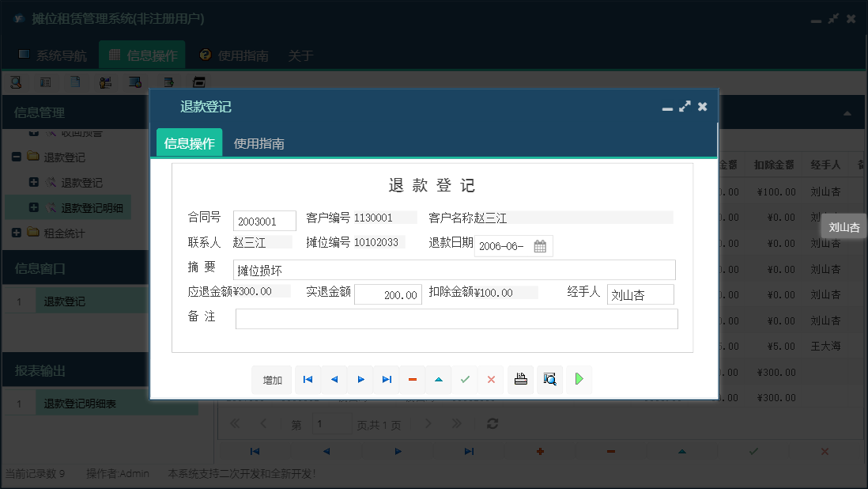The height and width of the screenshot is (489, 868).
Task: Expand the 租金统计 folder
Action: tap(17, 233)
